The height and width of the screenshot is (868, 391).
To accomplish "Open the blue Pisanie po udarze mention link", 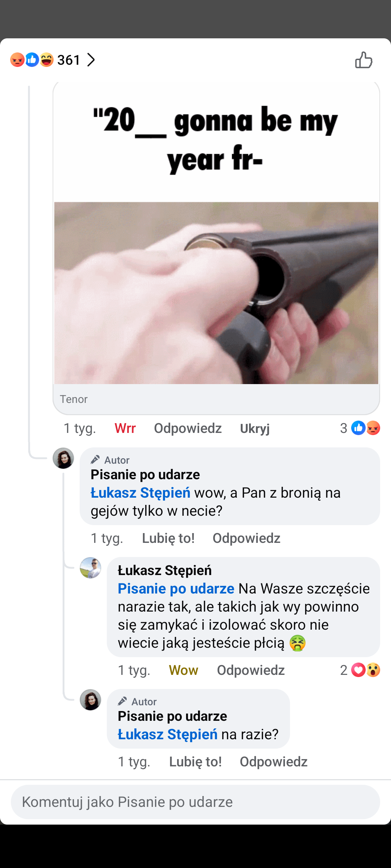I will (x=176, y=588).
